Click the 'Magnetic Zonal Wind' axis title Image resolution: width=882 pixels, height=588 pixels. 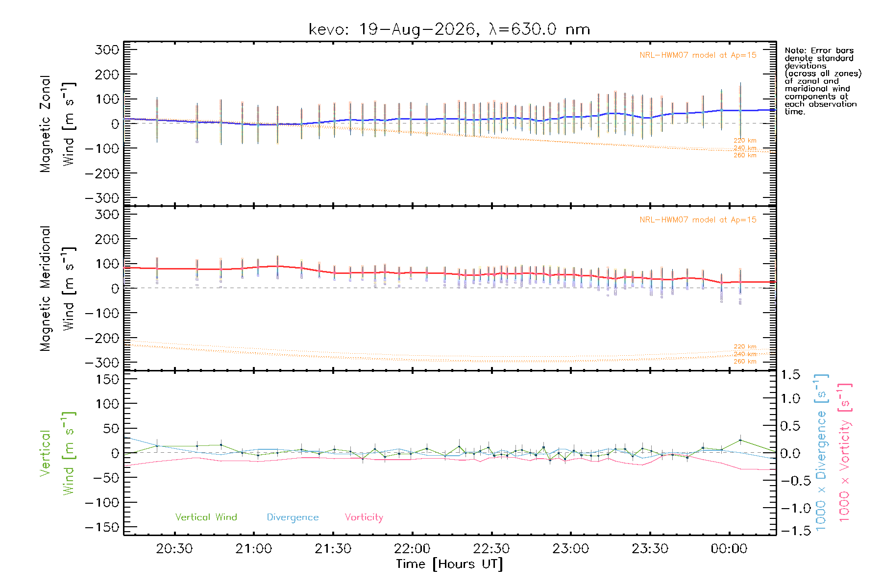(x=58, y=124)
